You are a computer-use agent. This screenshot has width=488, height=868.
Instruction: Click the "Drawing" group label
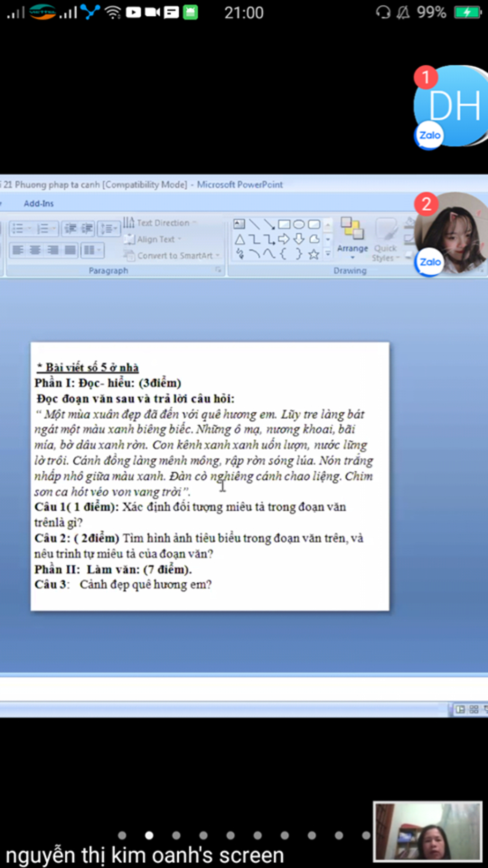350,270
